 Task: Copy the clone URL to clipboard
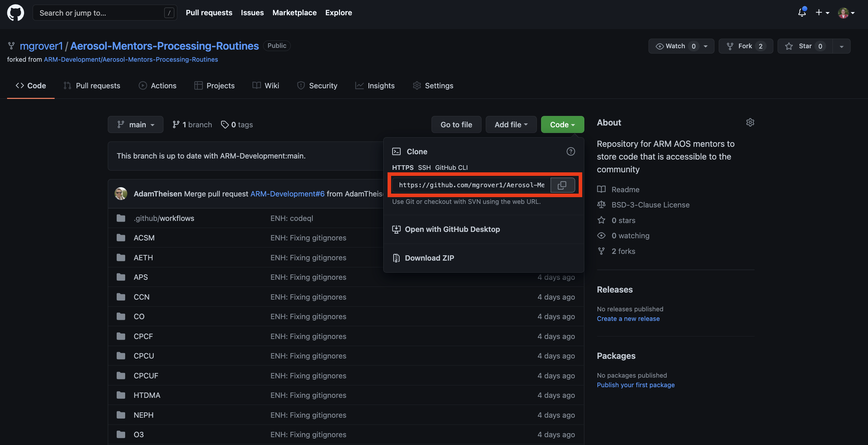pos(562,185)
